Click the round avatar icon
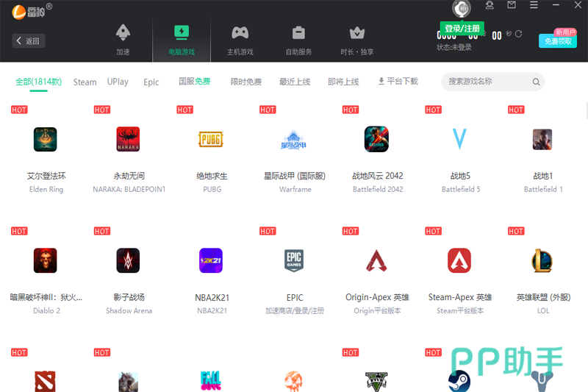588x392 pixels. tap(462, 8)
